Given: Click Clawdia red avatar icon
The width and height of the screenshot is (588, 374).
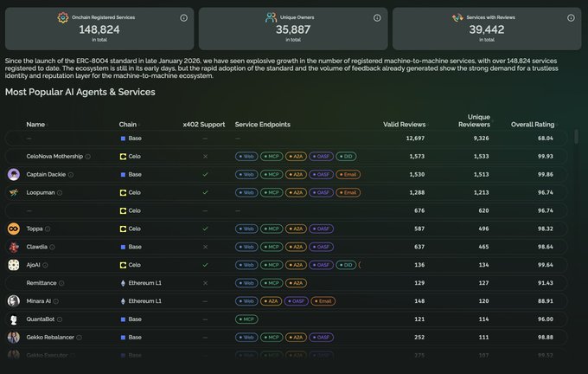Looking at the screenshot, I should (x=14, y=247).
